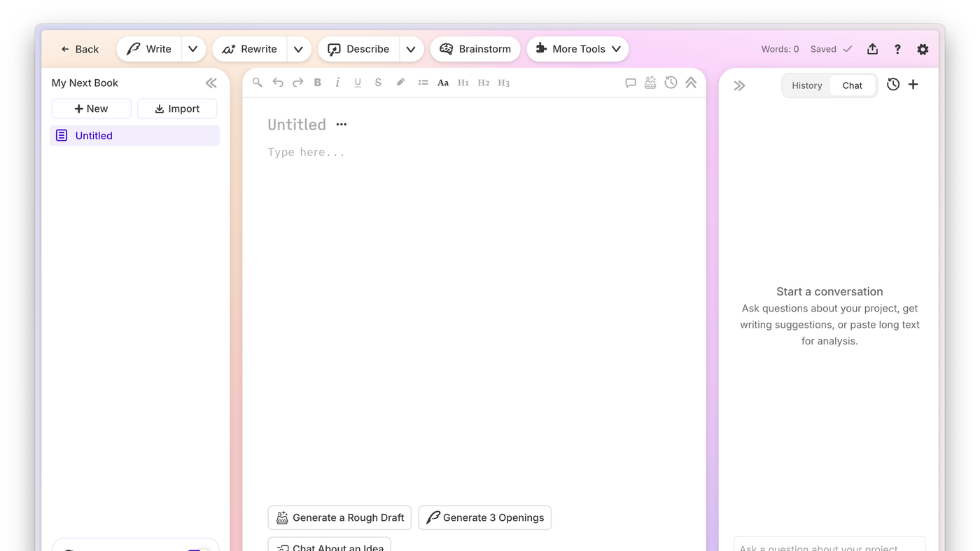
Task: Open the Write options dropdown arrow
Action: click(192, 49)
